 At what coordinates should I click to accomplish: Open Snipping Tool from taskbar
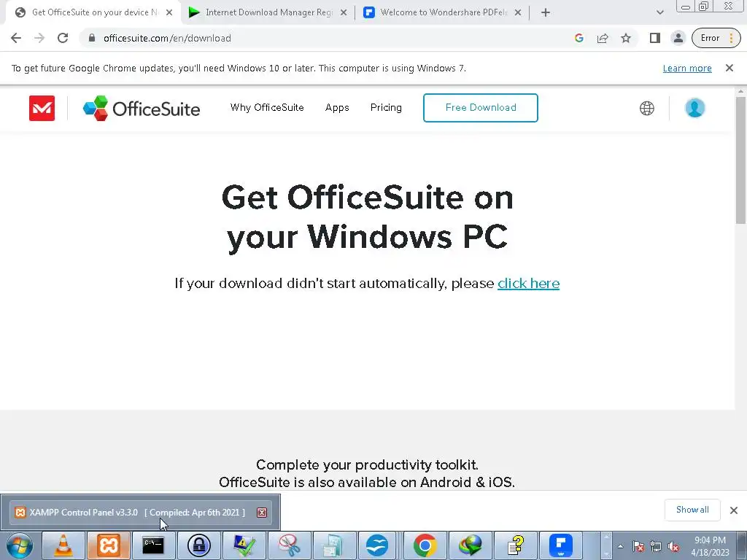click(289, 545)
